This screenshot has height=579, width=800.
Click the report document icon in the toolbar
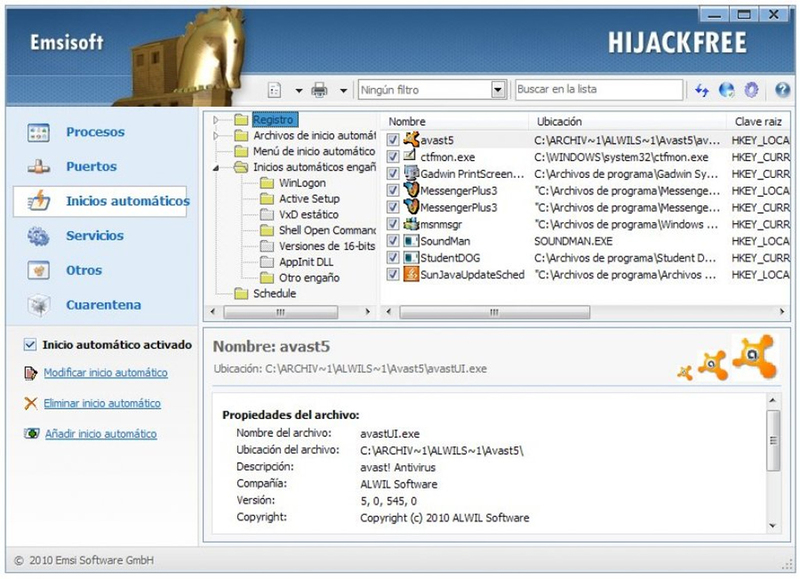click(274, 90)
